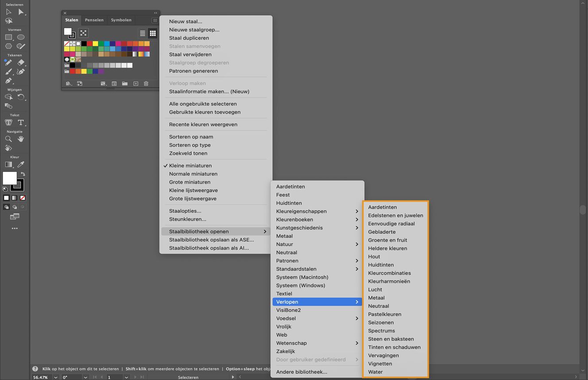Select the Ellipse tool
588x380 pixels.
click(21, 37)
